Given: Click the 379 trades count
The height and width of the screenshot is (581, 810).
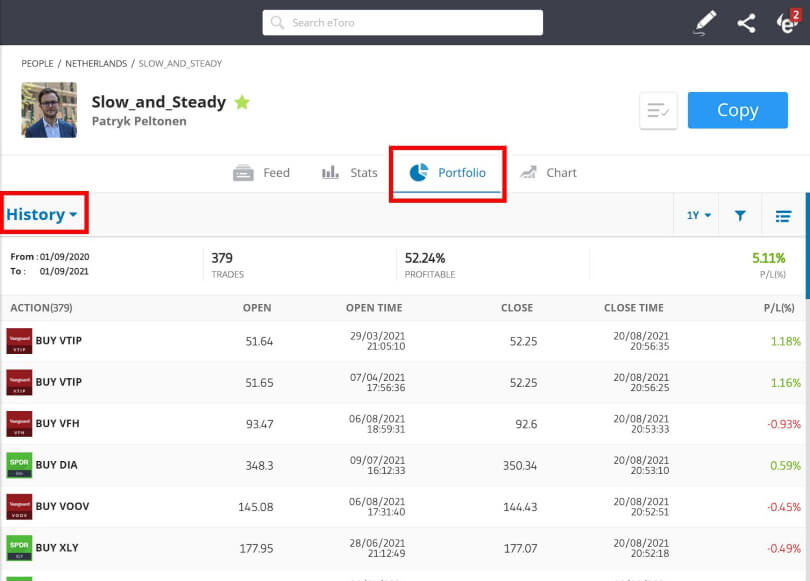Looking at the screenshot, I should coord(222,258).
